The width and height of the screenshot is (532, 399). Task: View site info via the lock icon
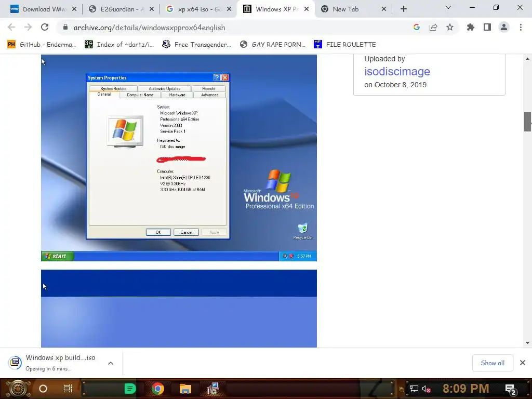click(x=65, y=27)
